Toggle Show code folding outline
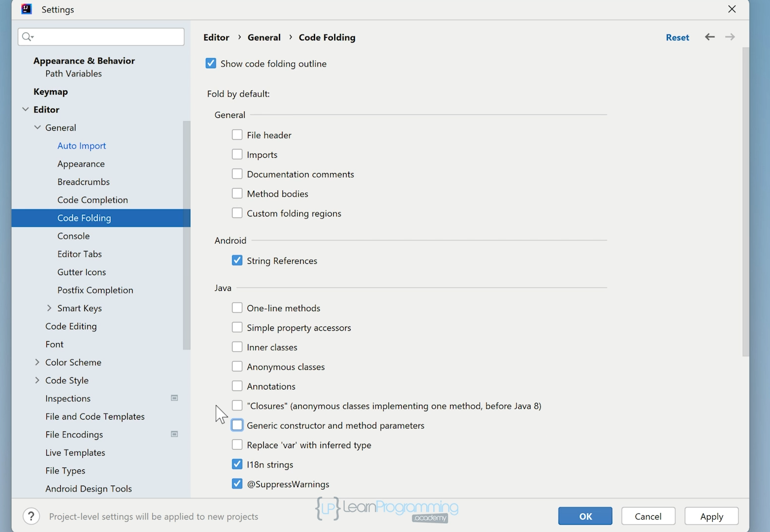Viewport: 770px width, 532px height. 210,64
